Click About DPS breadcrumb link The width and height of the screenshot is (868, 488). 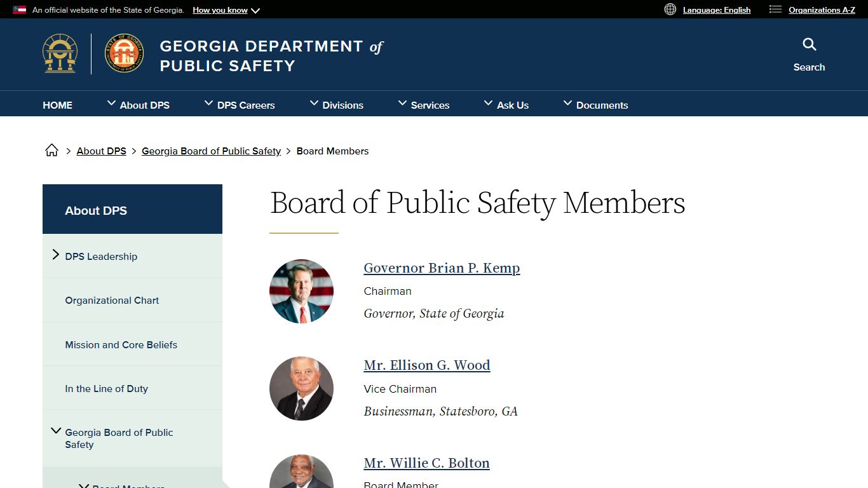tap(102, 151)
